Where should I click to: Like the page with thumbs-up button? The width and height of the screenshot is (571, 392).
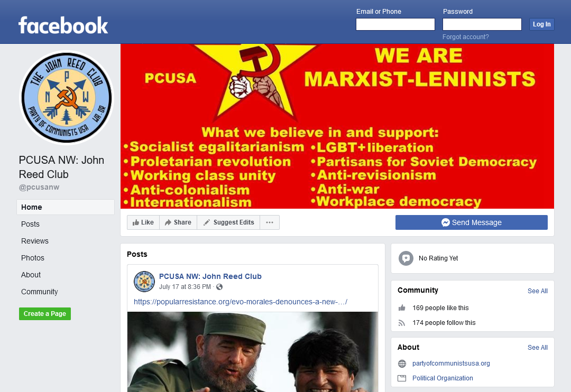tap(143, 222)
